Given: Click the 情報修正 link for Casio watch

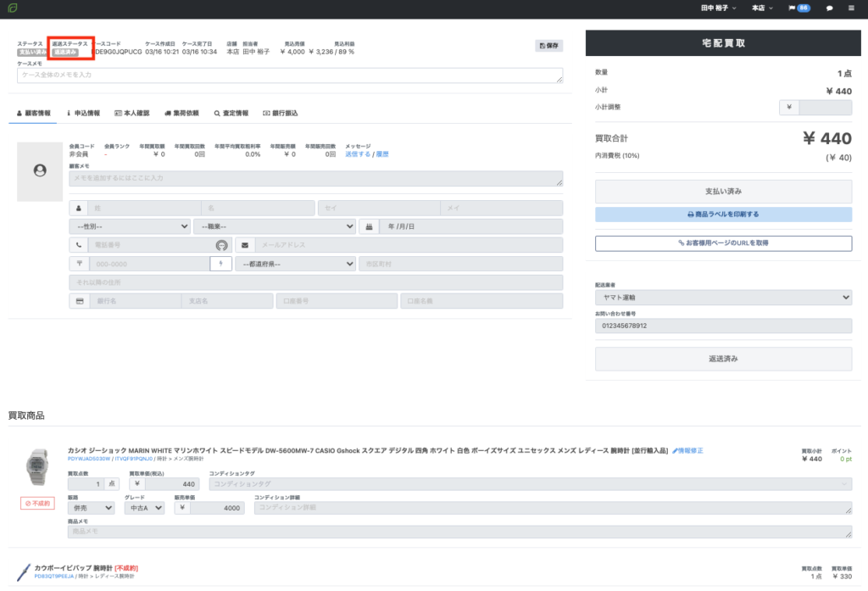Looking at the screenshot, I should pyautogui.click(x=687, y=450).
